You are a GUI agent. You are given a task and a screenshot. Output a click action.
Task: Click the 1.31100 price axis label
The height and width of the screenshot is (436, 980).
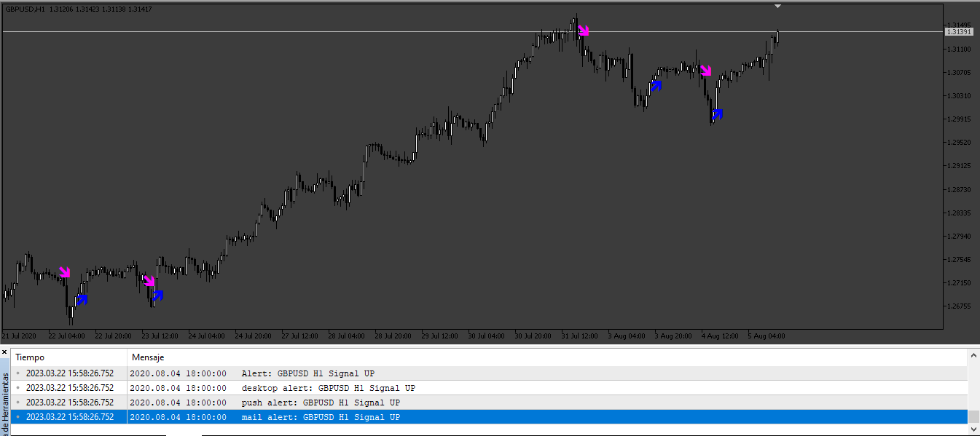click(x=959, y=49)
